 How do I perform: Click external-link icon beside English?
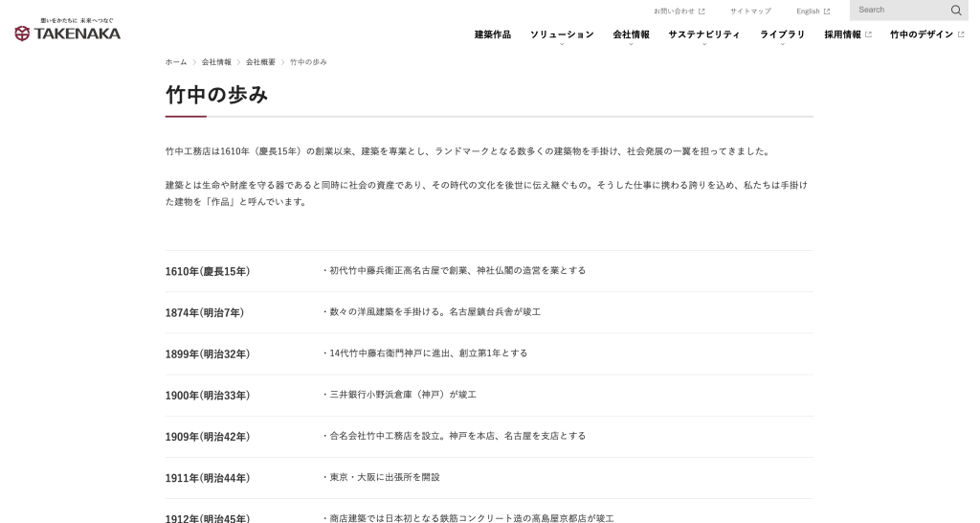point(827,11)
